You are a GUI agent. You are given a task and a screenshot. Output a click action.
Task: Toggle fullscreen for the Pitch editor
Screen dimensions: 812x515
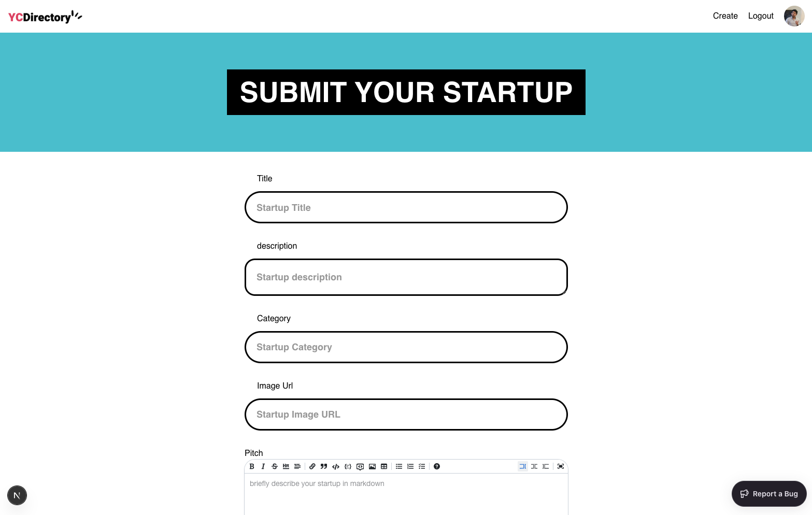pyautogui.click(x=561, y=466)
